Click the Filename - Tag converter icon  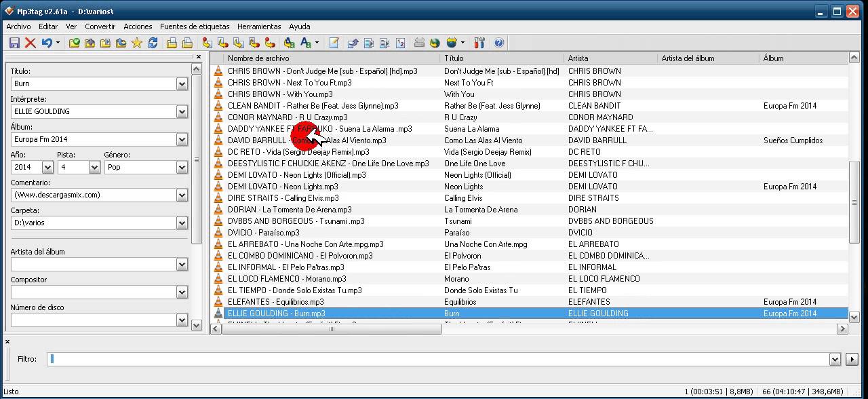(x=223, y=43)
